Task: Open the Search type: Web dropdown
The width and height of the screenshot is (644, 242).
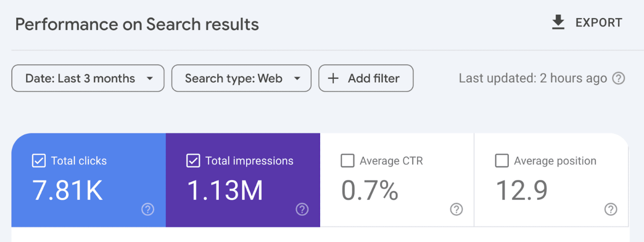Action: 242,78
